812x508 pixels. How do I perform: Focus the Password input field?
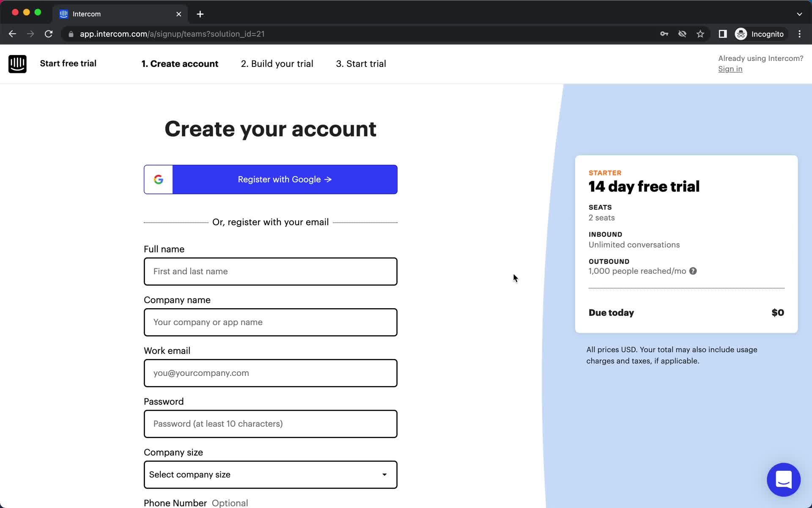click(x=271, y=424)
